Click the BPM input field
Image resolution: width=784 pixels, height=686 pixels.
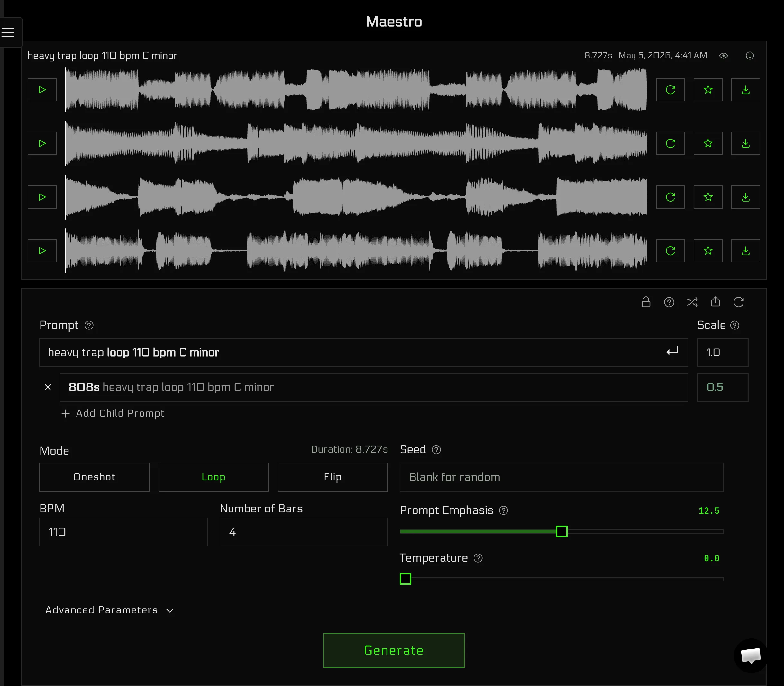[x=123, y=532]
